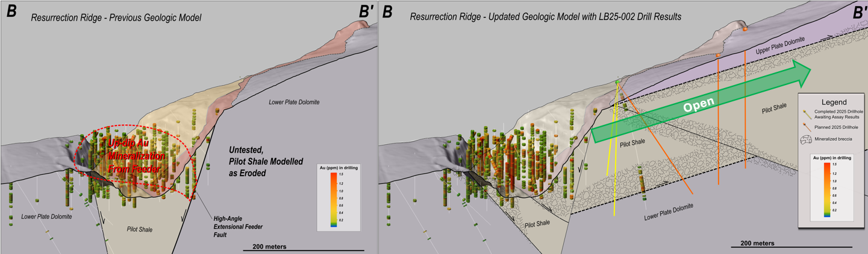868x254 pixels.
Task: Click the green collar marker of the yellow drillholes
Action: tap(617, 81)
